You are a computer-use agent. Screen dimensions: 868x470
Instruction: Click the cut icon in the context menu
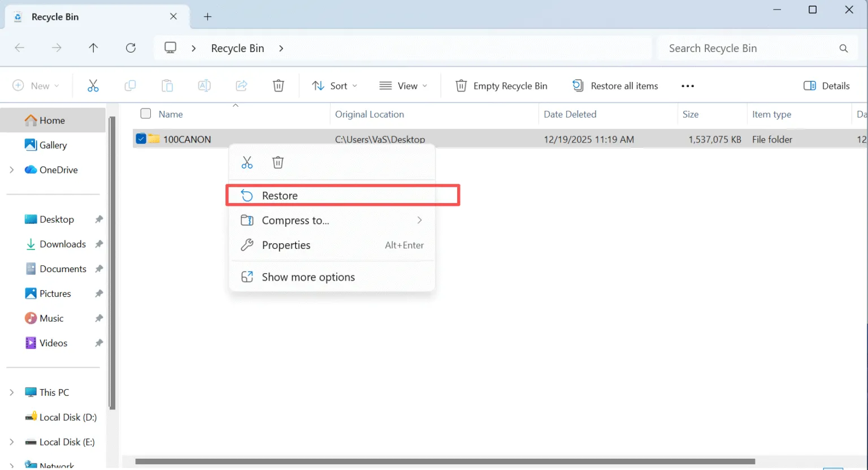click(247, 163)
